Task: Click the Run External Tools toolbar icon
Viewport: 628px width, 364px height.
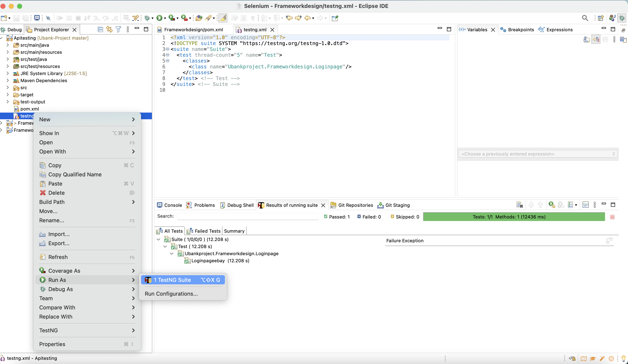Action: [184, 18]
